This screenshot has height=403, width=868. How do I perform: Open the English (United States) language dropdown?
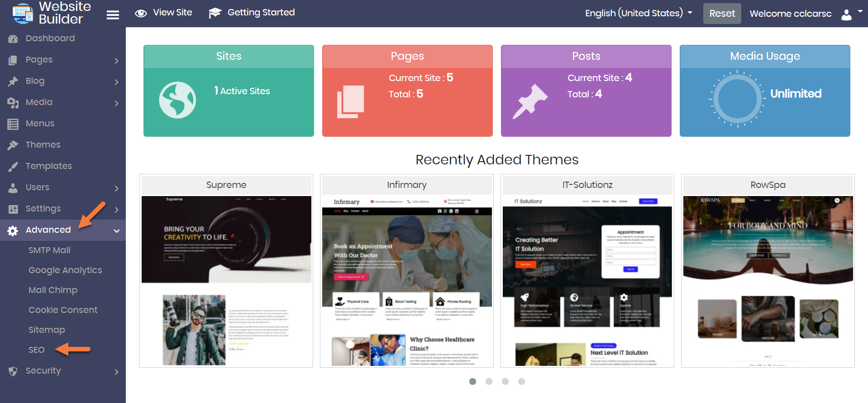tap(638, 13)
